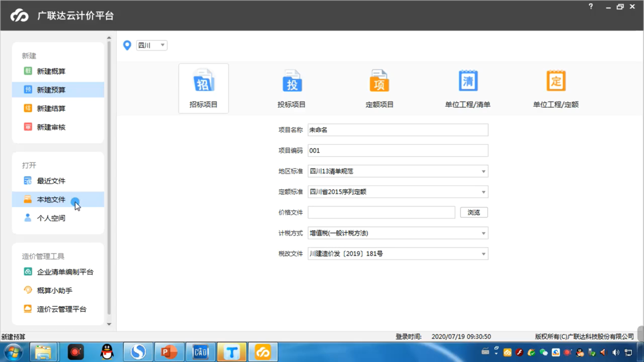
Task: Click sidebar scrollbar up arrow
Action: pos(109,38)
